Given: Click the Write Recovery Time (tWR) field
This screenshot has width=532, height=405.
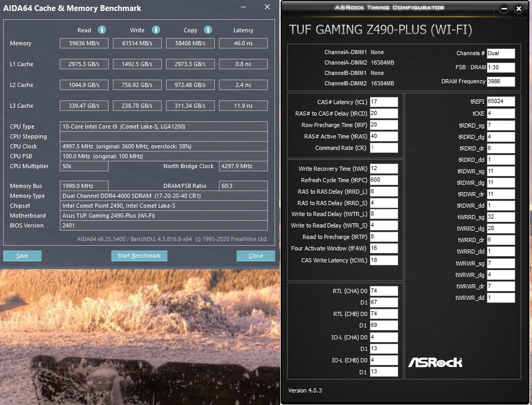Looking at the screenshot, I should coord(384,169).
